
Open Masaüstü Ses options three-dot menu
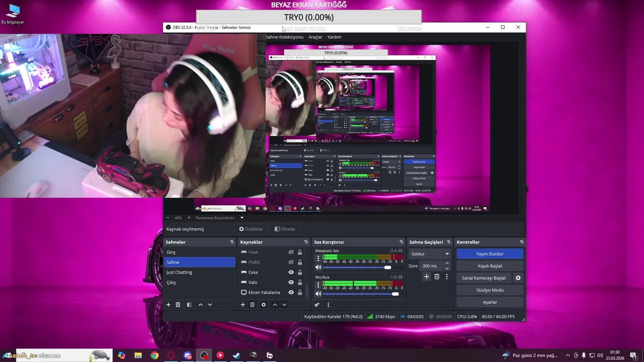pyautogui.click(x=318, y=258)
